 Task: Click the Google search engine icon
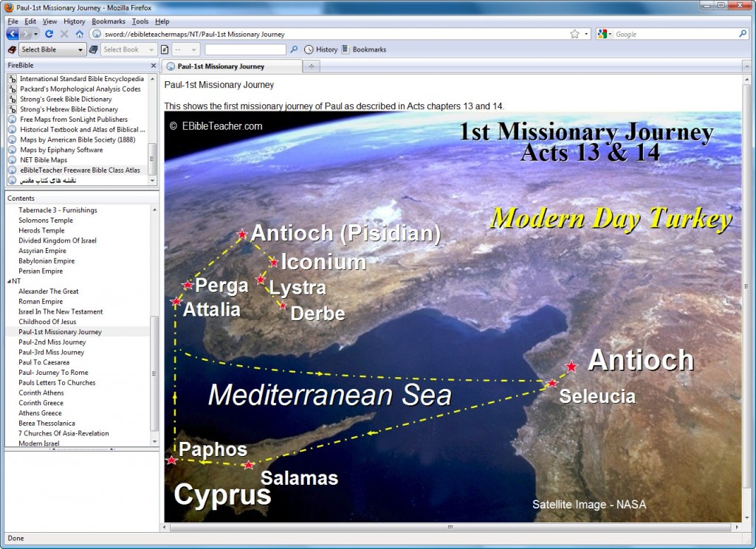[x=602, y=34]
